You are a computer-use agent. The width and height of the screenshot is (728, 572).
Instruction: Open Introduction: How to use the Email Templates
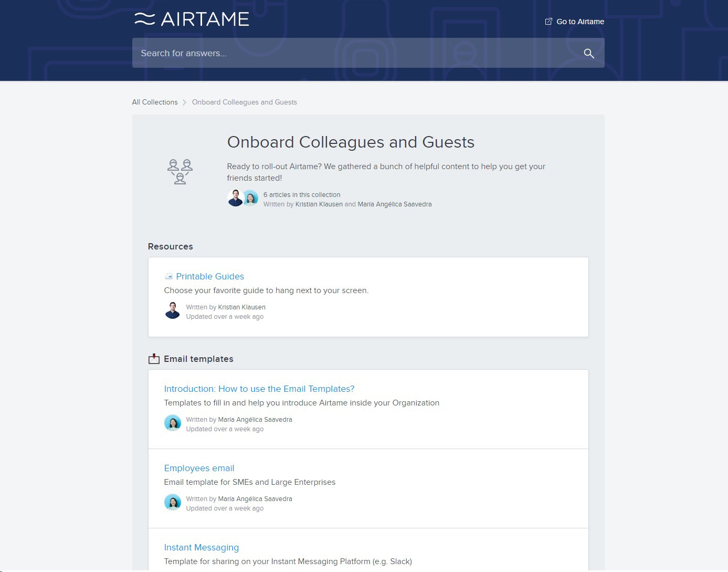coord(259,389)
